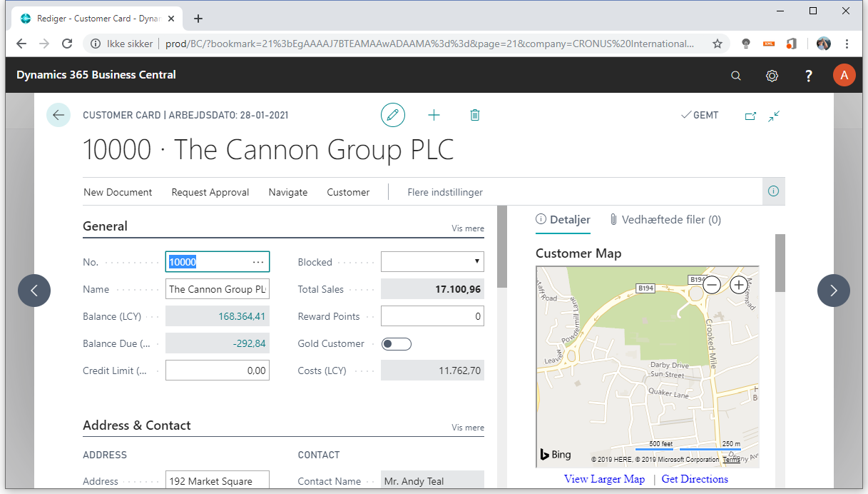Click the help question mark icon
The image size is (868, 494).
[x=808, y=76]
